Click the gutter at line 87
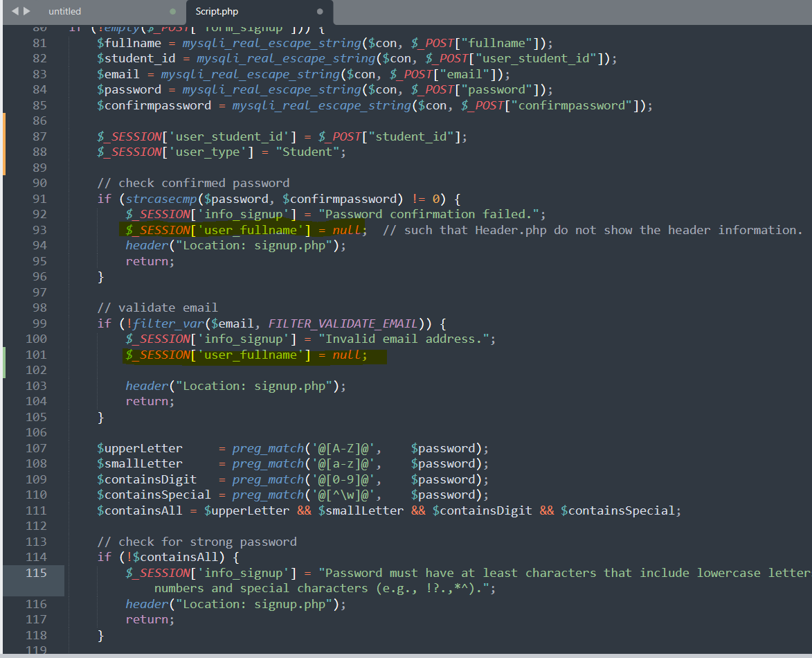 [39, 136]
